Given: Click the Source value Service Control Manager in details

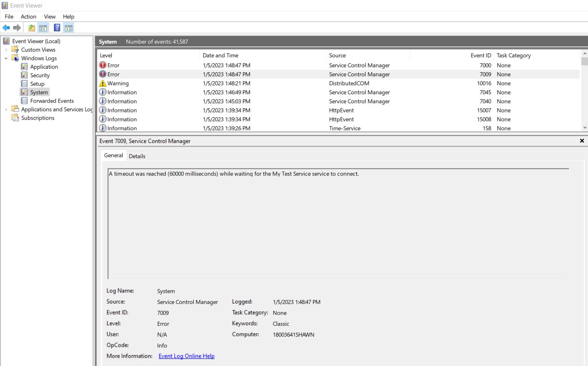Looking at the screenshot, I should [x=188, y=302].
